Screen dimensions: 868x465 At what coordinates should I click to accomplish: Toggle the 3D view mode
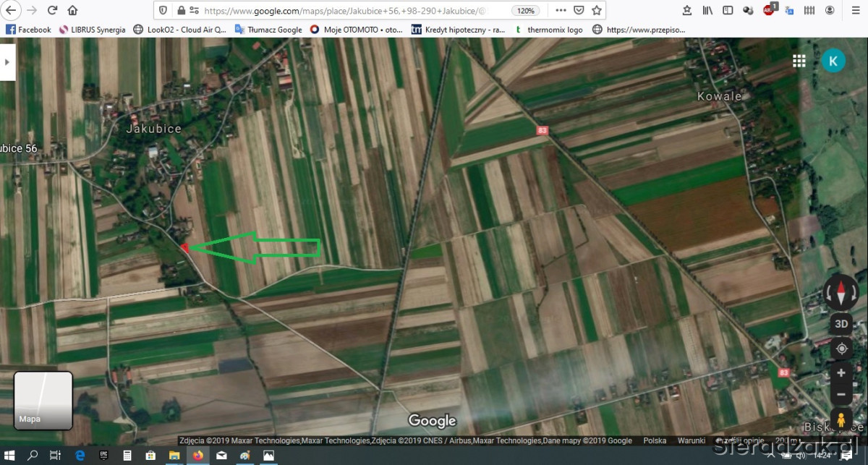click(841, 324)
